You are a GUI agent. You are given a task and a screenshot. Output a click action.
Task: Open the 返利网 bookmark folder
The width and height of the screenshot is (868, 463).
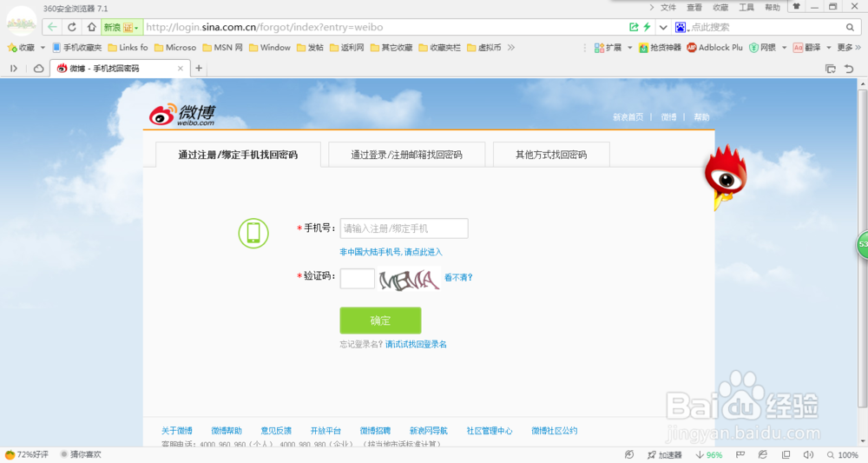point(346,48)
